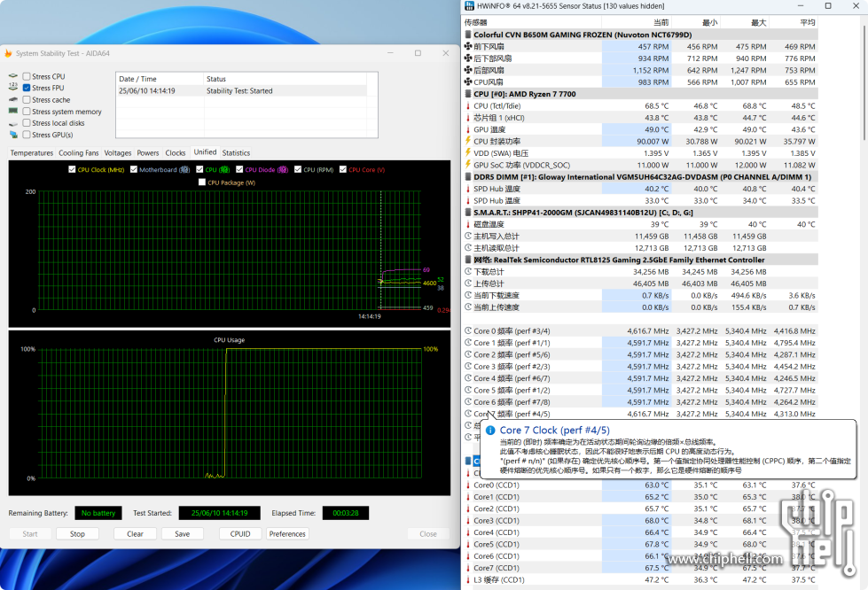Click the Stress GPU(s) icon
The image size is (868, 590).
tap(13, 135)
